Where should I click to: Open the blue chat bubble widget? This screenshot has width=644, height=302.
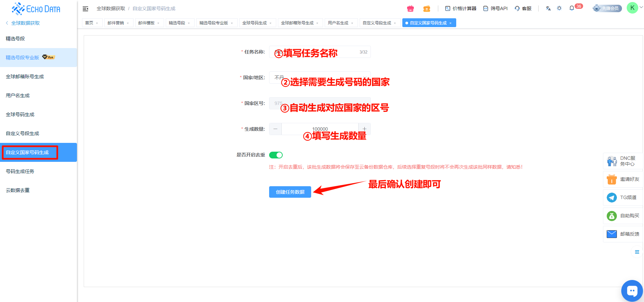click(x=632, y=290)
